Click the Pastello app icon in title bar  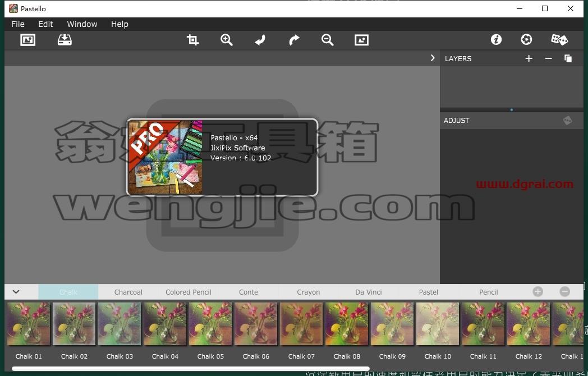[13, 8]
